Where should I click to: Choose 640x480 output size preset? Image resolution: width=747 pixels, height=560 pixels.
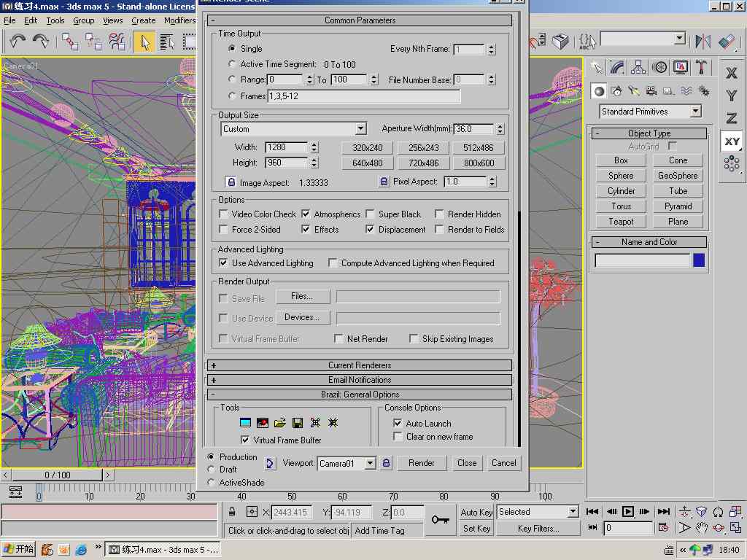tap(368, 163)
